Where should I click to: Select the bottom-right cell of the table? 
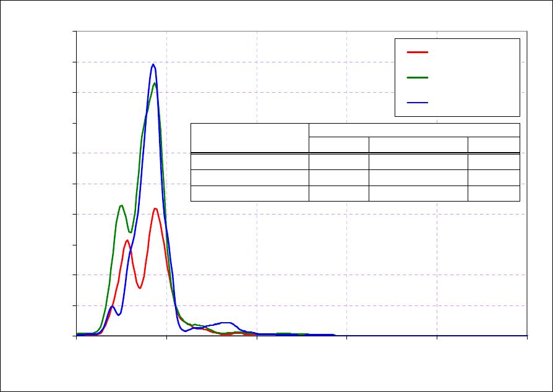point(494,194)
